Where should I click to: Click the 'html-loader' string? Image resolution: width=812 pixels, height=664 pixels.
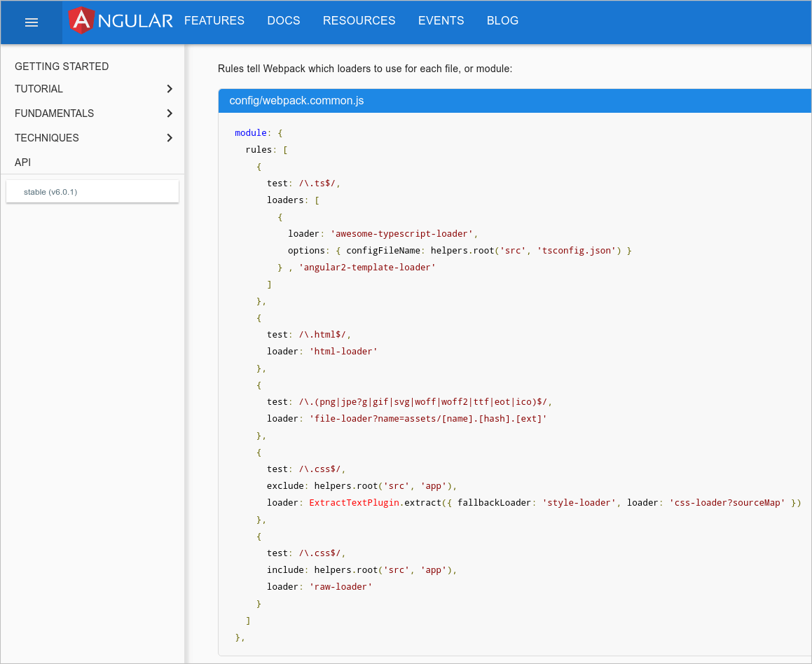click(x=343, y=352)
